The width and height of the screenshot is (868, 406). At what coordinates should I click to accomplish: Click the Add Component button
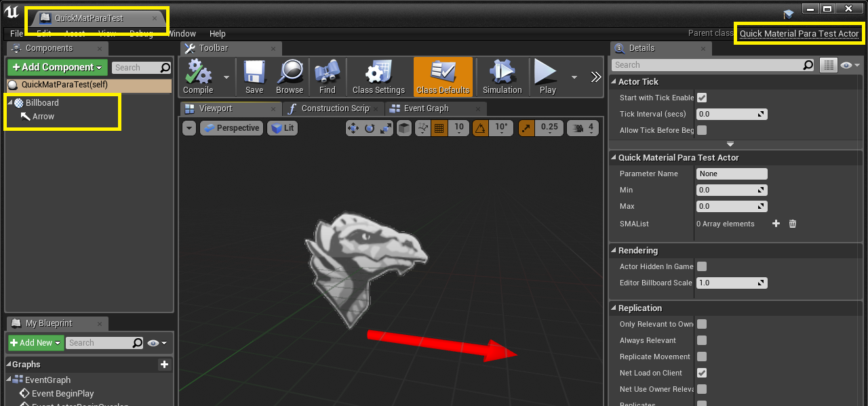[58, 67]
